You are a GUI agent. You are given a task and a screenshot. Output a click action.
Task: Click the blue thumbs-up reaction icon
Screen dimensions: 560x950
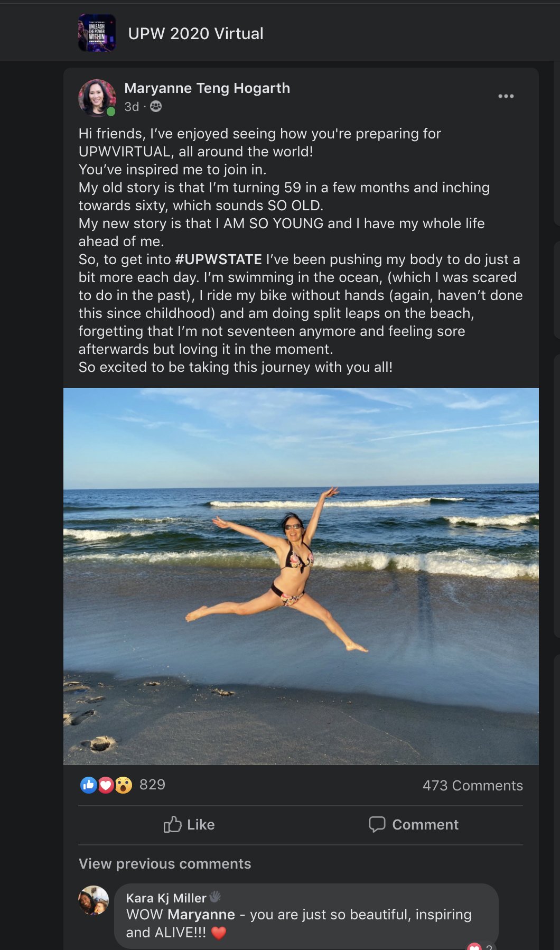point(89,785)
